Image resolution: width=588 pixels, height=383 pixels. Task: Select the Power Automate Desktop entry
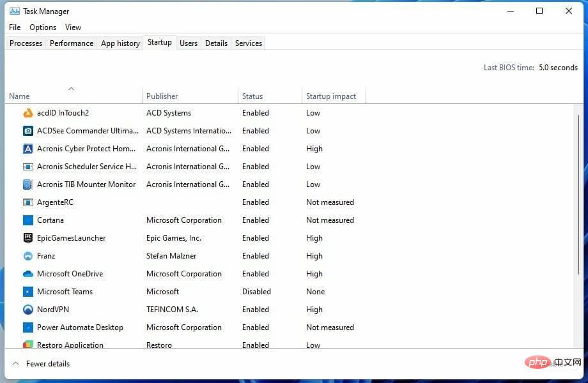pyautogui.click(x=80, y=327)
